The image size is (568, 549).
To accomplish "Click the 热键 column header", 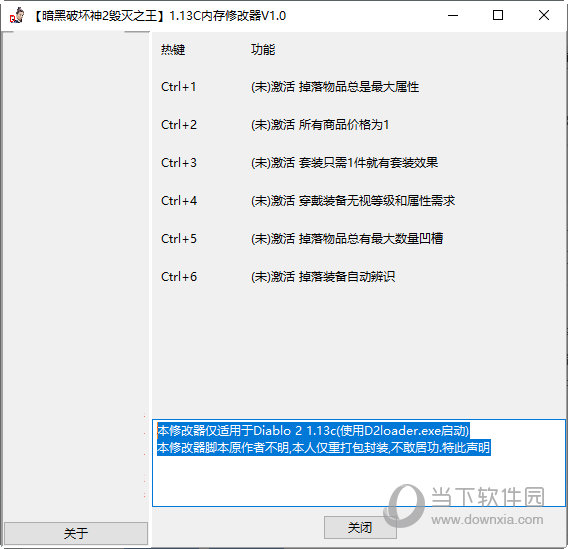I will tap(173, 49).
